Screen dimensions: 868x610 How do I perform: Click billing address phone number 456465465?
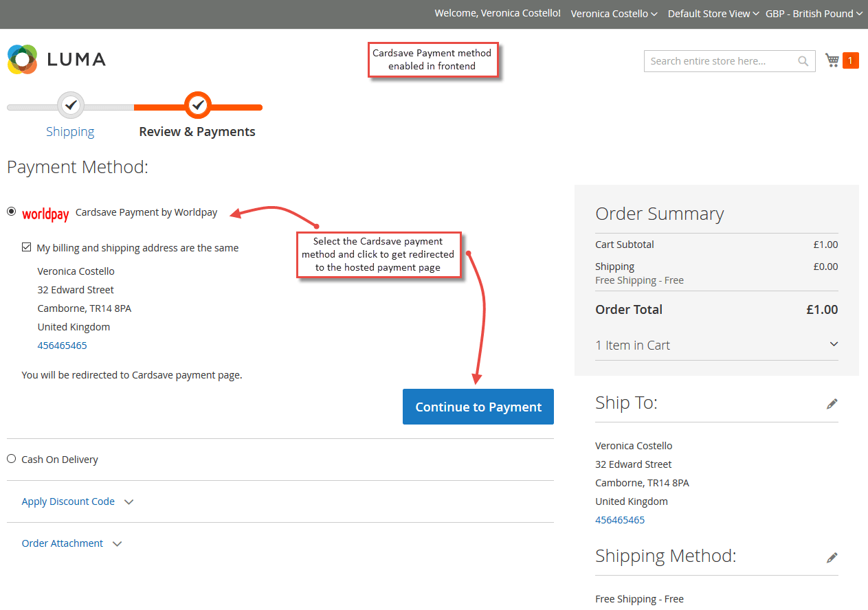(x=63, y=346)
